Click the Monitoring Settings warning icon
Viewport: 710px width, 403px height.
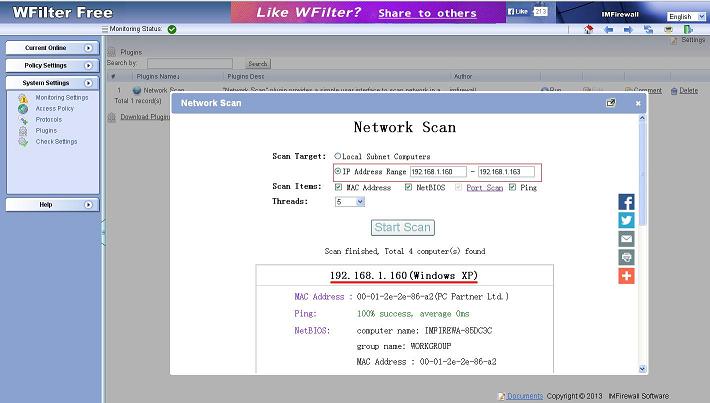23,98
